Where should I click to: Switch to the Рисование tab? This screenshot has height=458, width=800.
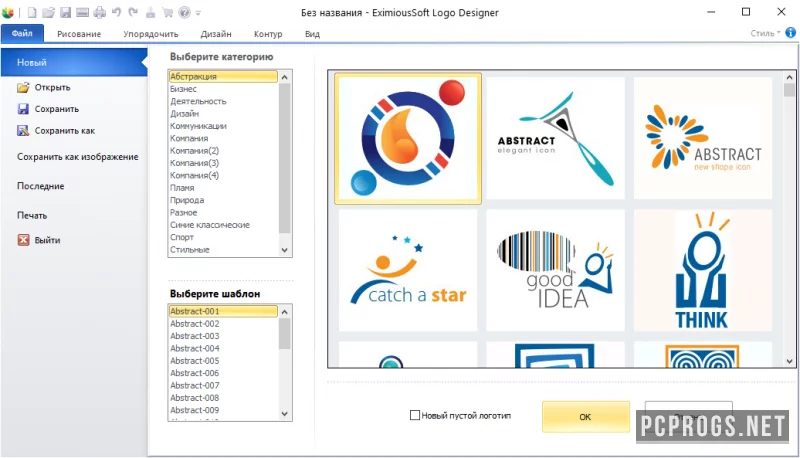[79, 34]
